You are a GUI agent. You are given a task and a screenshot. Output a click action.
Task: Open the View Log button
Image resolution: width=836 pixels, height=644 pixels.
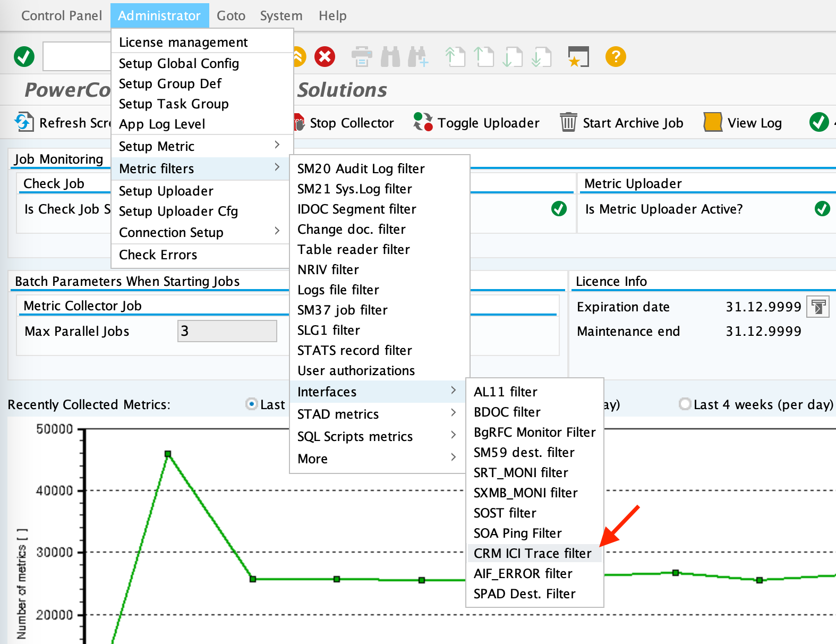click(743, 123)
